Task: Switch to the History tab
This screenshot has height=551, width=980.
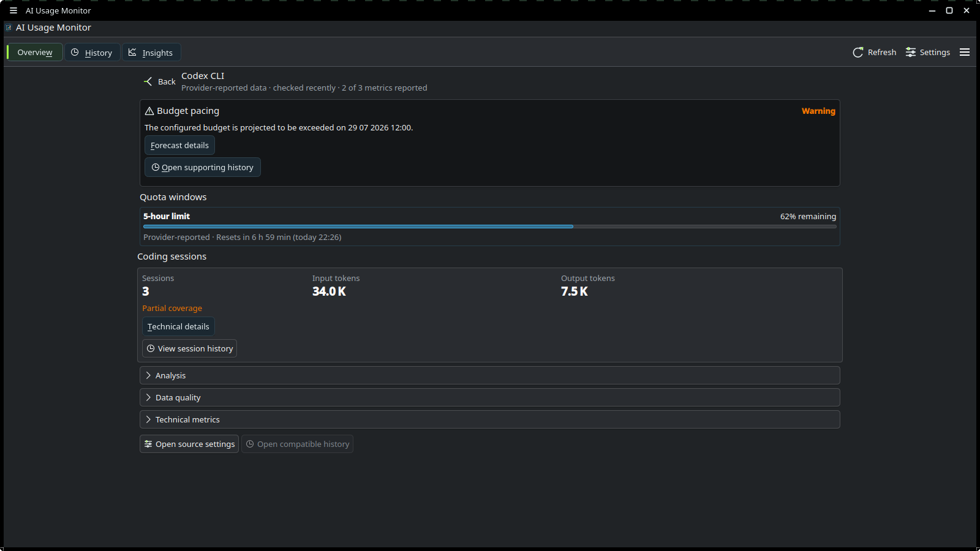Action: tap(92, 53)
